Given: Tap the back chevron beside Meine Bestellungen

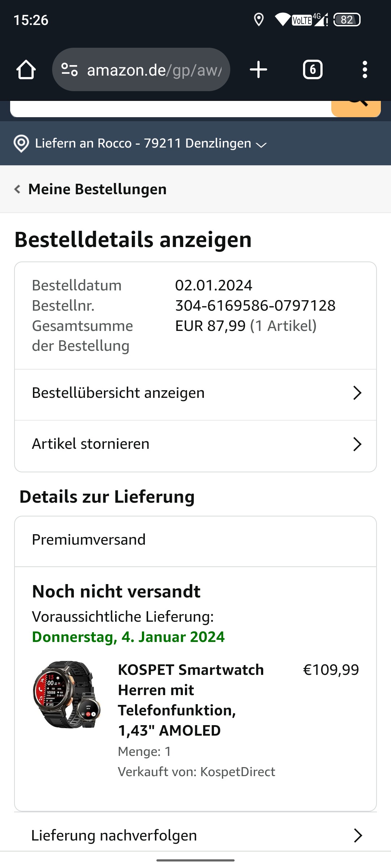Looking at the screenshot, I should [17, 189].
